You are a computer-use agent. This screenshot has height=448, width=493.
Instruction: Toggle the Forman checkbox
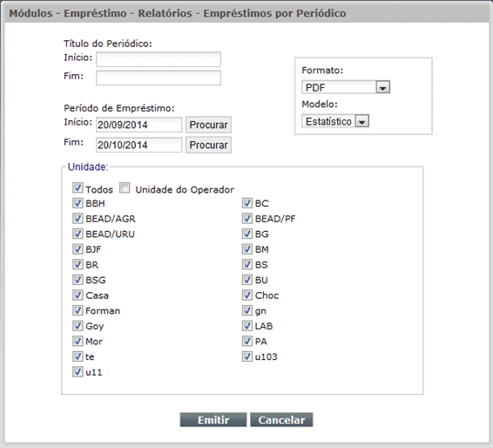[78, 310]
